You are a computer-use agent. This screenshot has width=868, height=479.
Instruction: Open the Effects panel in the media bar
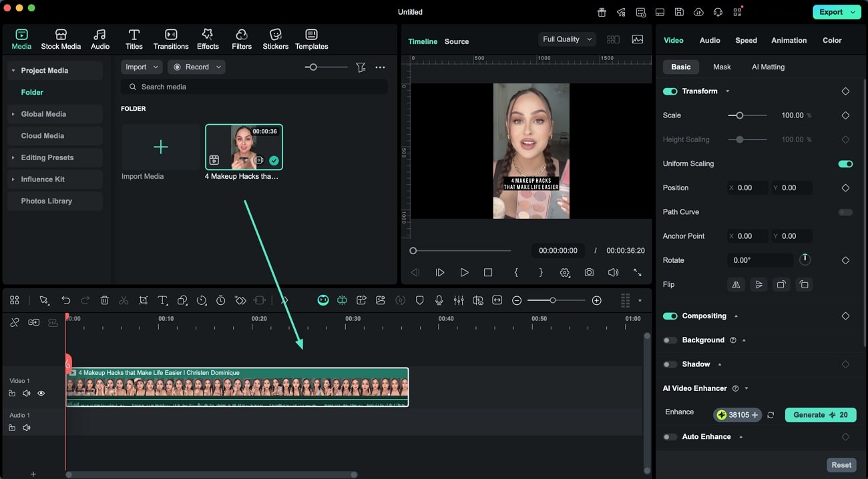tap(208, 38)
